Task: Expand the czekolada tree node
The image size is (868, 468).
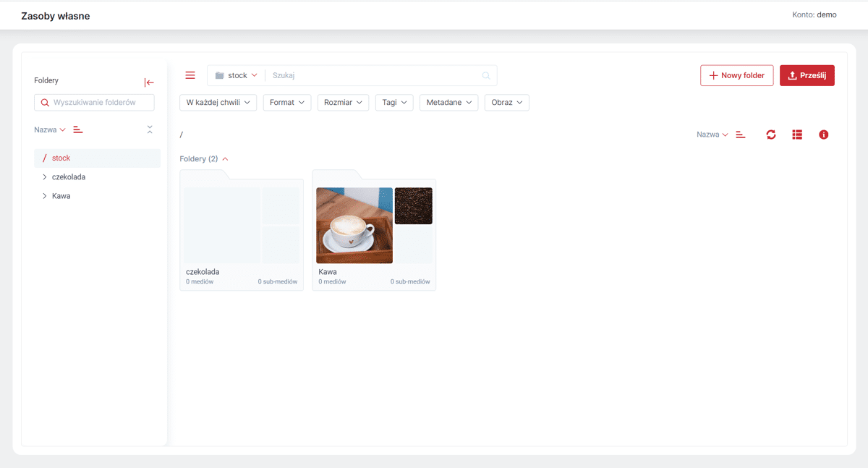Action: [45, 177]
